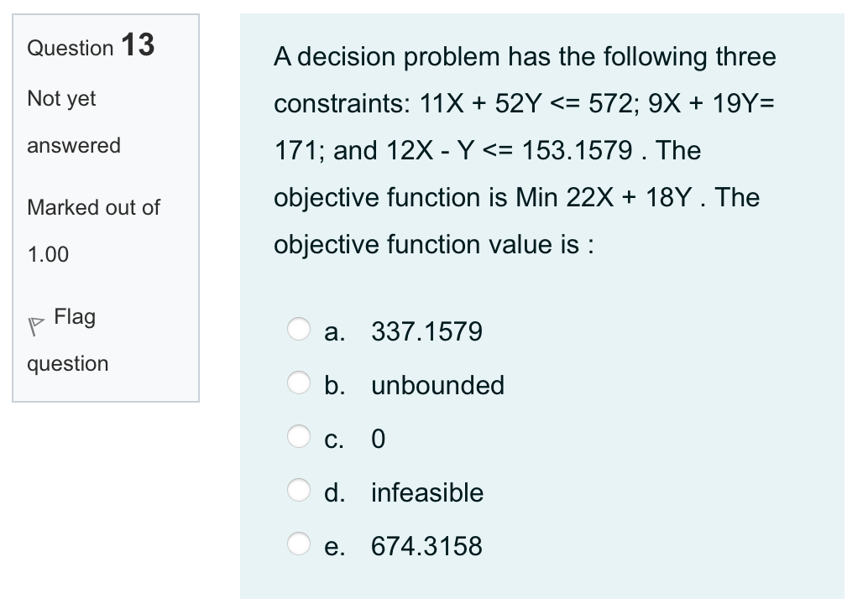Click the radio circle next to infeasible
The image size is (868, 614).
(x=299, y=491)
